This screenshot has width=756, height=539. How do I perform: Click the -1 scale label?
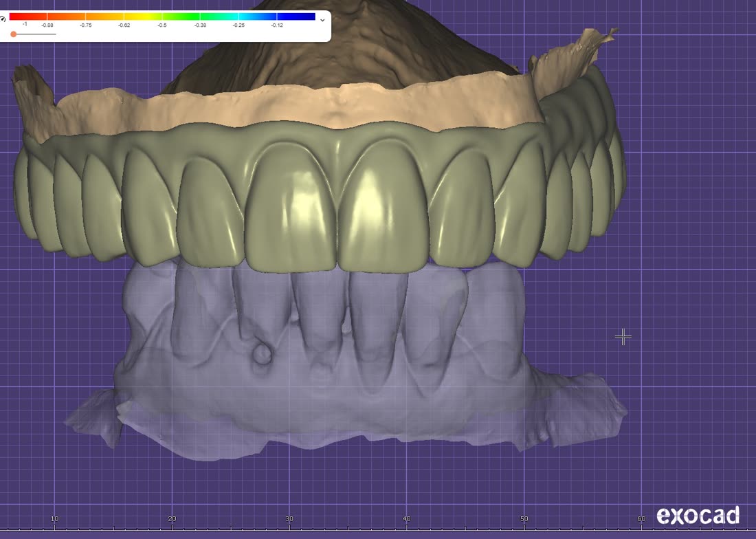25,24
